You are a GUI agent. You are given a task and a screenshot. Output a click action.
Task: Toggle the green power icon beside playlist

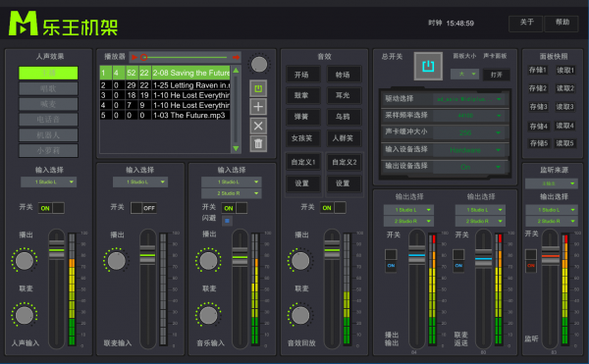[x=258, y=88]
